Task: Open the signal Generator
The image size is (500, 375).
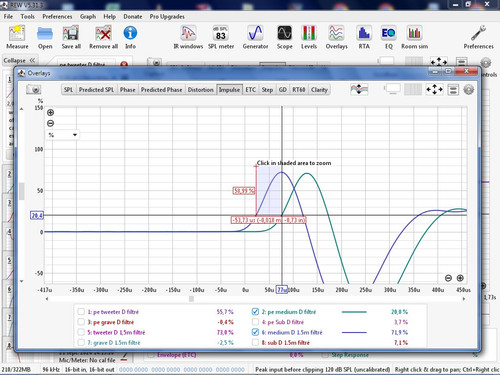Action: [x=255, y=37]
